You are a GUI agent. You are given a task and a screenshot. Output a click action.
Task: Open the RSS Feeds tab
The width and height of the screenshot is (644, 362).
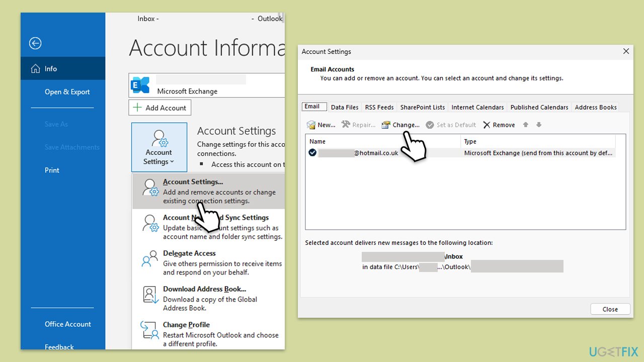379,107
